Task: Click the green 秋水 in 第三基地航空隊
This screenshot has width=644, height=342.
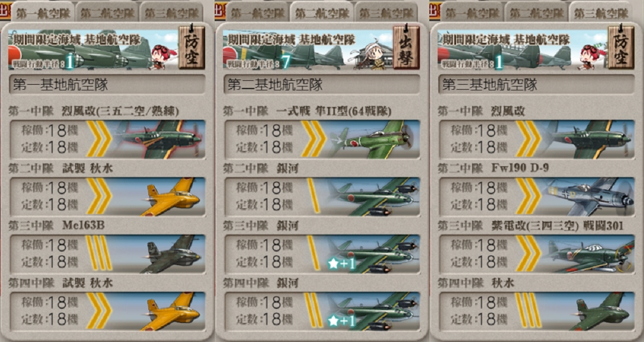Action: click(x=537, y=311)
